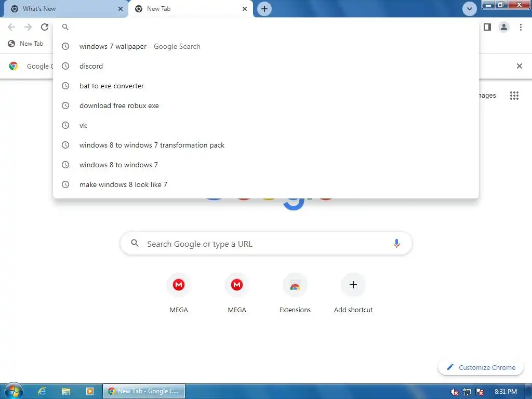
Task: Select bat to exe converter suggestion
Action: tap(265, 86)
